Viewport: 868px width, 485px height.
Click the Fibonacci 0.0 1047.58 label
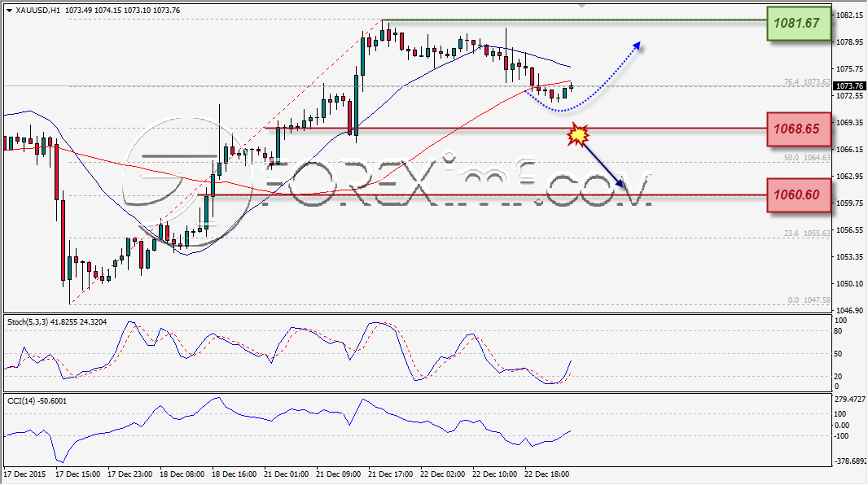point(809,300)
